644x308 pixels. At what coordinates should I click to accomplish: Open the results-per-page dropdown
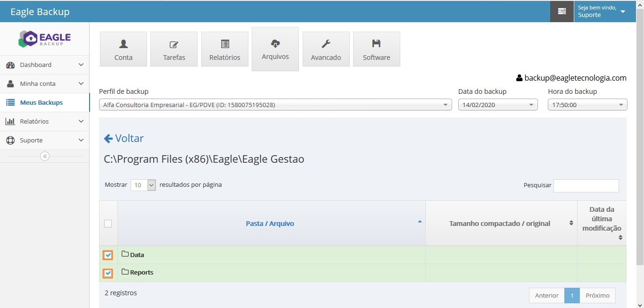[143, 185]
